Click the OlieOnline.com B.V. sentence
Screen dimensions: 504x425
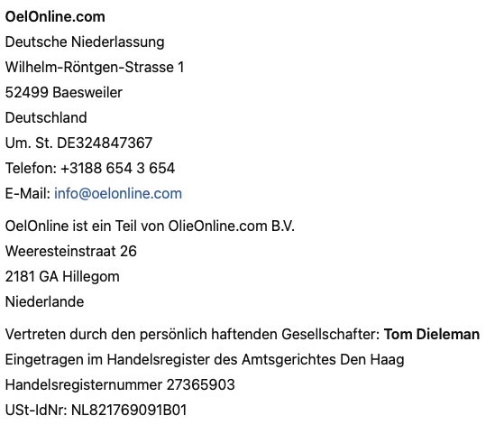[x=150, y=226]
